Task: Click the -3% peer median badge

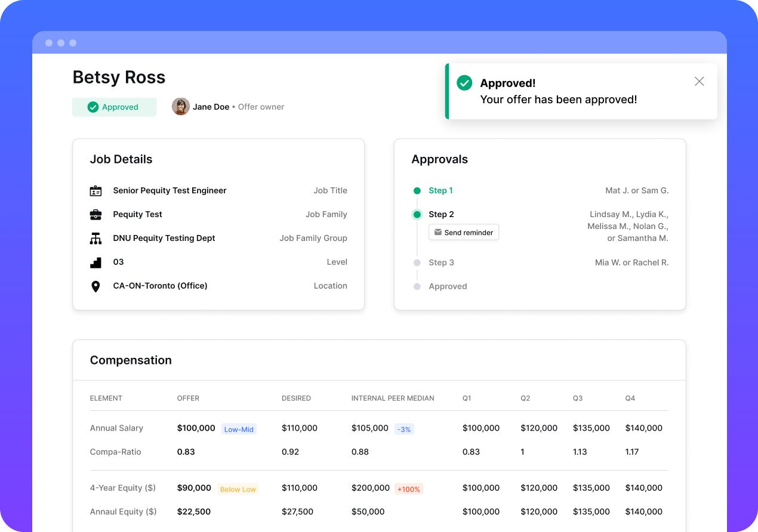Action: point(404,429)
